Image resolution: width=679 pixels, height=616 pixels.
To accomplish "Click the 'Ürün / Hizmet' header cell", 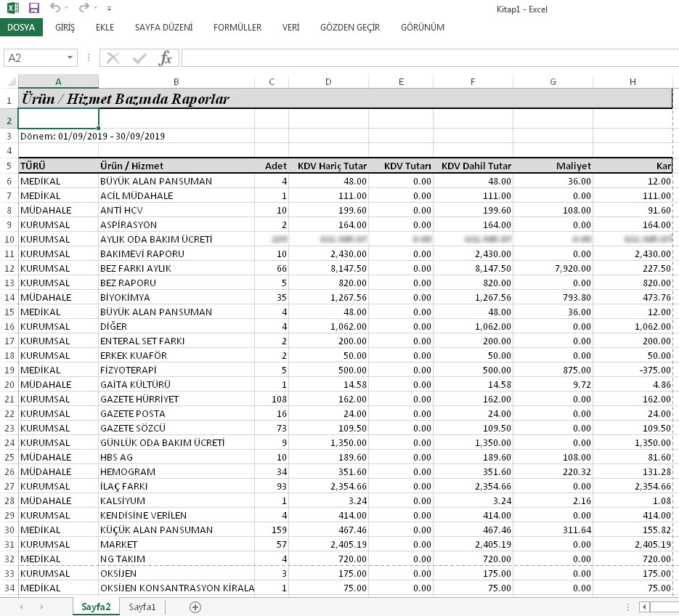I will tap(176, 166).
